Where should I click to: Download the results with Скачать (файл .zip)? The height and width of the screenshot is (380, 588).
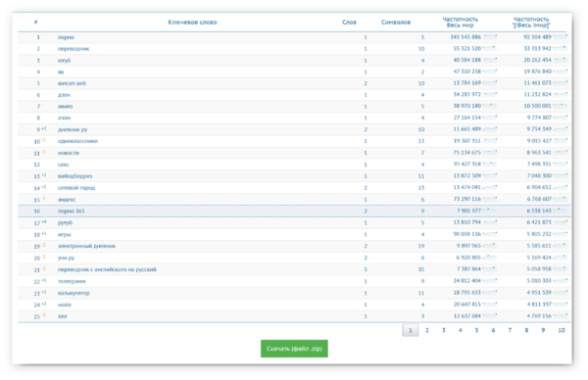(x=294, y=349)
